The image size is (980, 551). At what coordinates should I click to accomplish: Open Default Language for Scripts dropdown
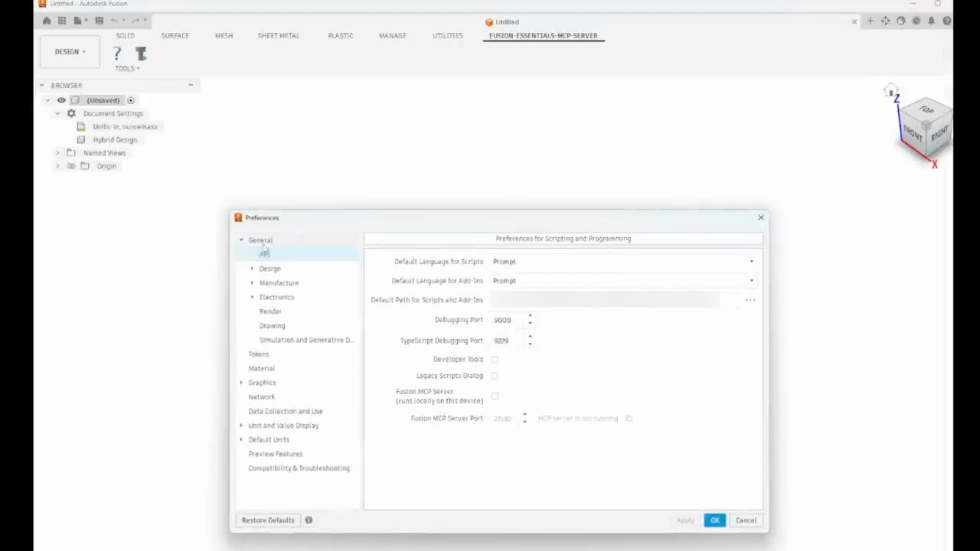(x=623, y=262)
